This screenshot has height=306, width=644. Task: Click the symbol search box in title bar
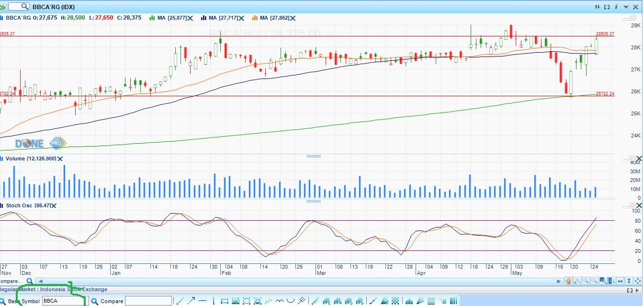tap(19, 7)
